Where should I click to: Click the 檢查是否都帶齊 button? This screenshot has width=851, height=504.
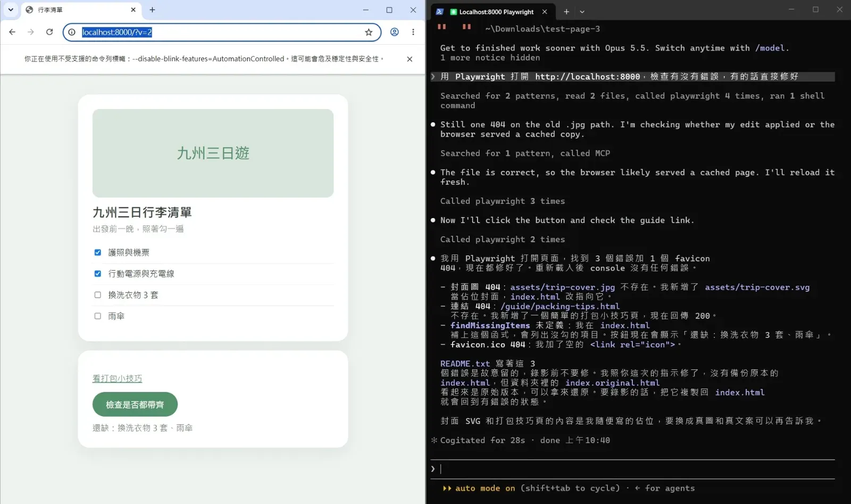135,405
